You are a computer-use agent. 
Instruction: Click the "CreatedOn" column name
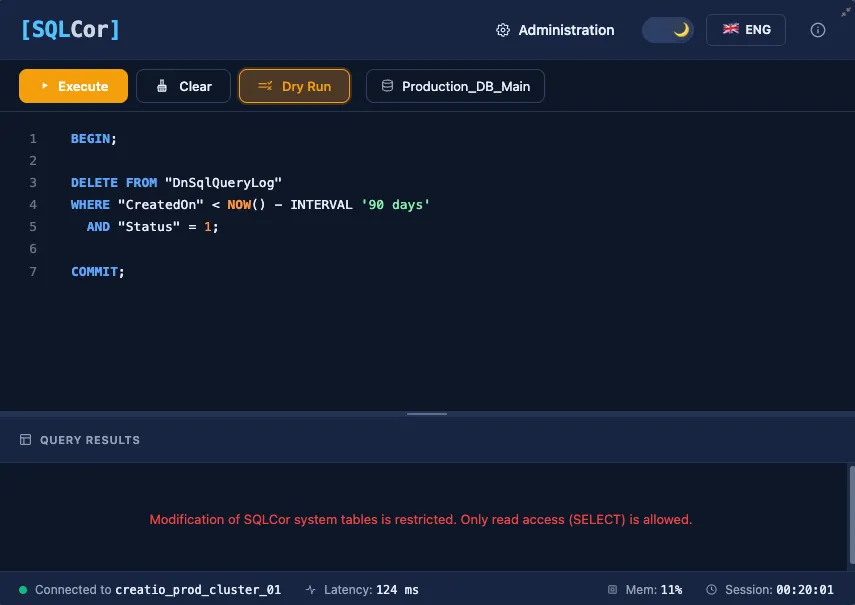160,205
